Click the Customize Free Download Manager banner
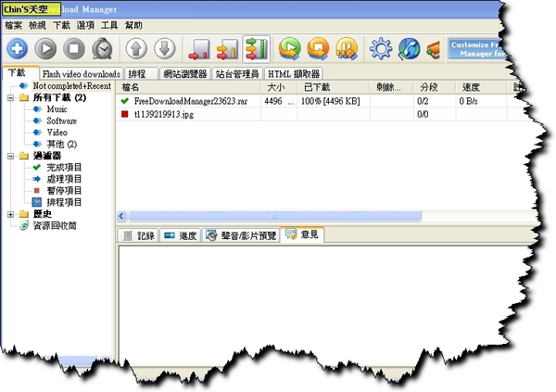Image resolution: width=556 pixels, height=392 pixels. (x=477, y=49)
